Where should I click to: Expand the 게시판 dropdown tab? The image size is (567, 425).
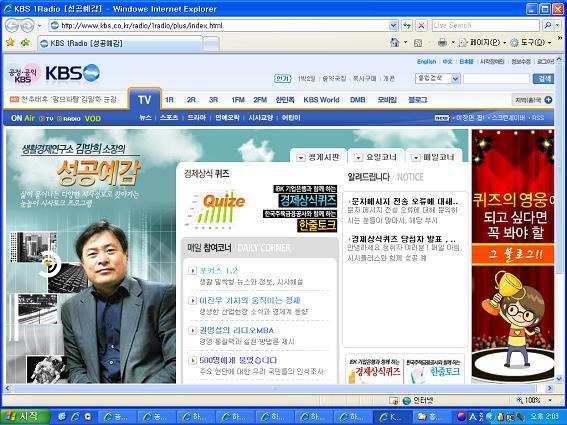pyautogui.click(x=318, y=157)
